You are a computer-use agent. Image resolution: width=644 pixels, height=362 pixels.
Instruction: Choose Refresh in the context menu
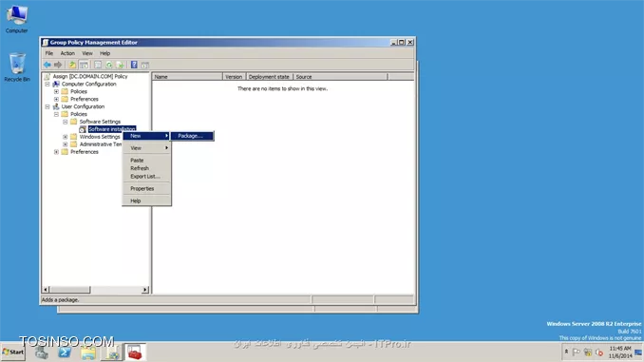pos(147,168)
